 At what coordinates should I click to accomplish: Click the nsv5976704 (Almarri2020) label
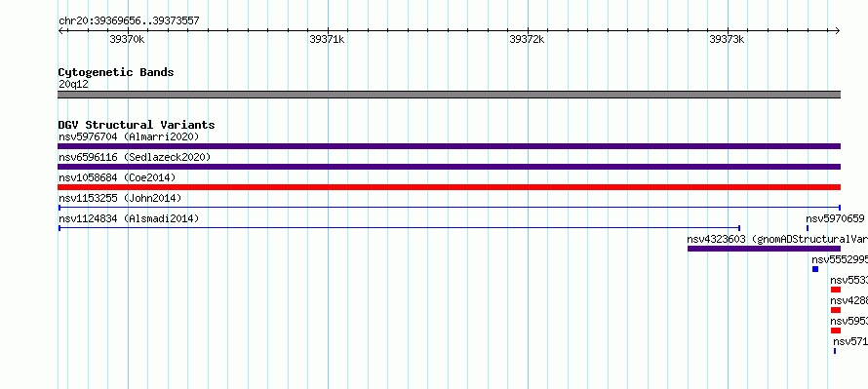[129, 136]
